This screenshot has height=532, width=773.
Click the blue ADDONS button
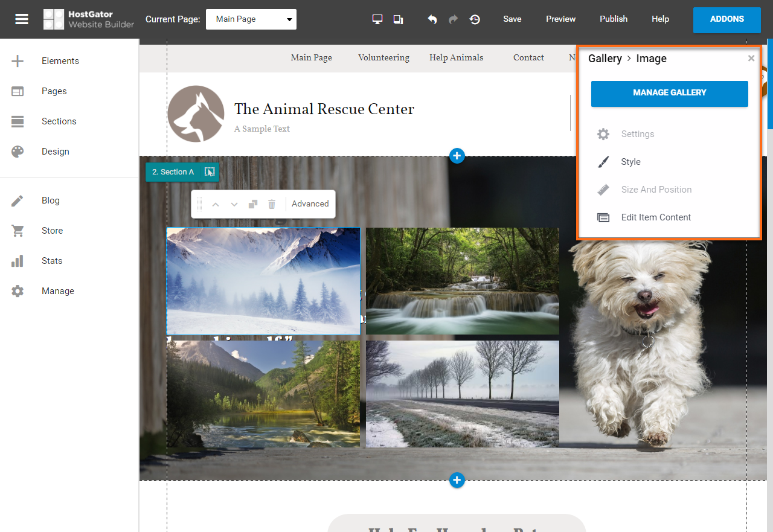[x=726, y=19]
